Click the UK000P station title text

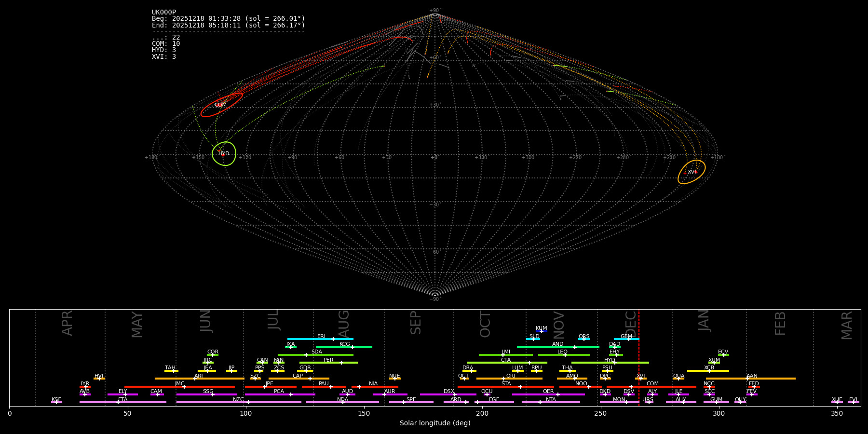pos(164,13)
